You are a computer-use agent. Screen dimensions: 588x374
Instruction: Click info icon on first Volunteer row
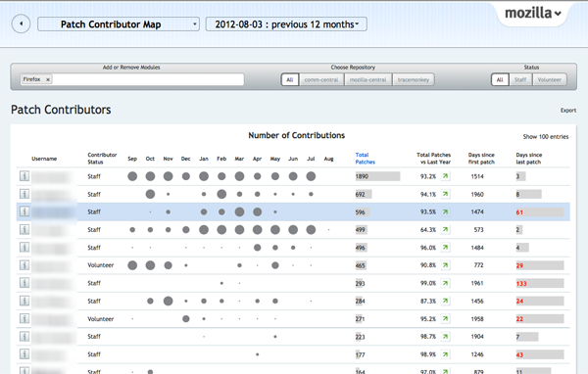[24, 265]
